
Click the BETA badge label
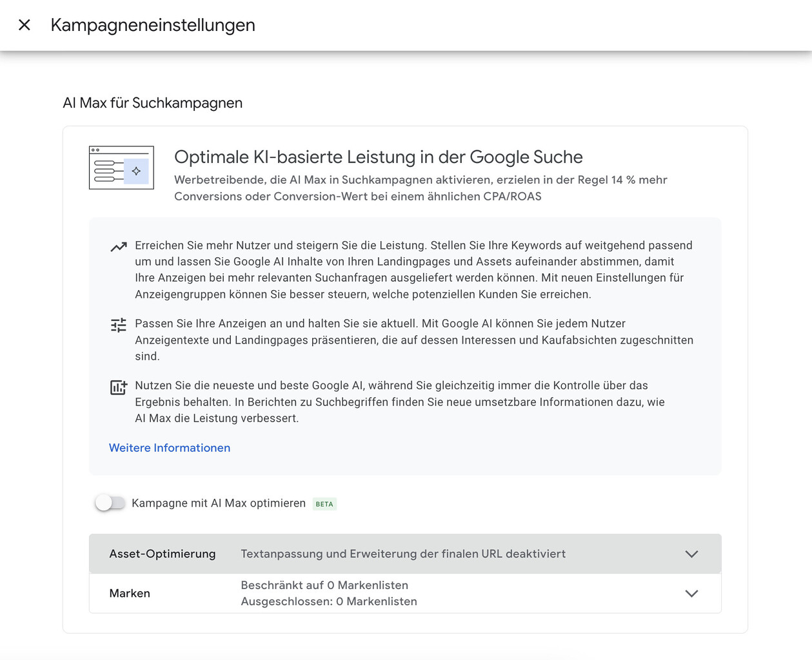tap(324, 503)
